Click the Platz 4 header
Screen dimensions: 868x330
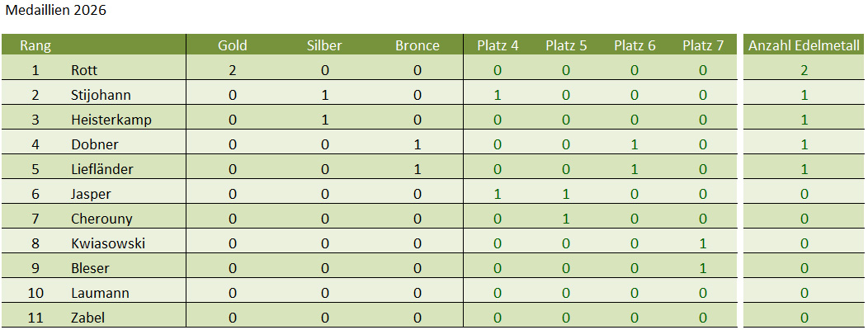pos(498,45)
